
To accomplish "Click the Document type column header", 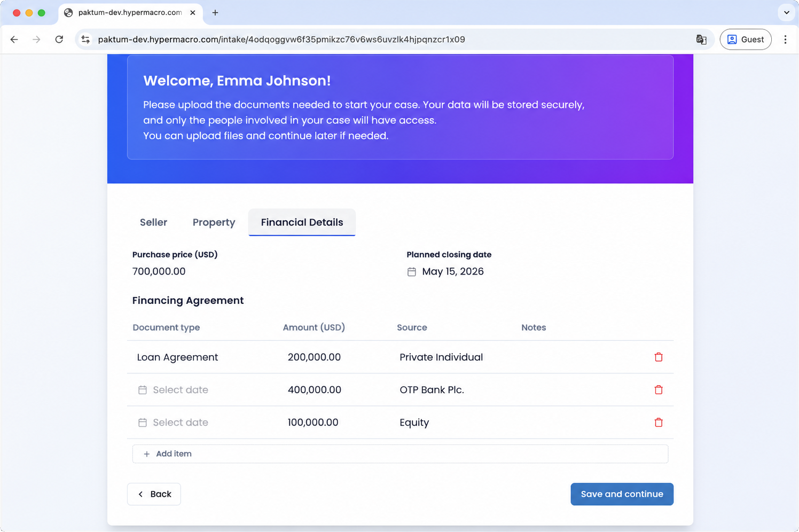I will click(x=166, y=327).
